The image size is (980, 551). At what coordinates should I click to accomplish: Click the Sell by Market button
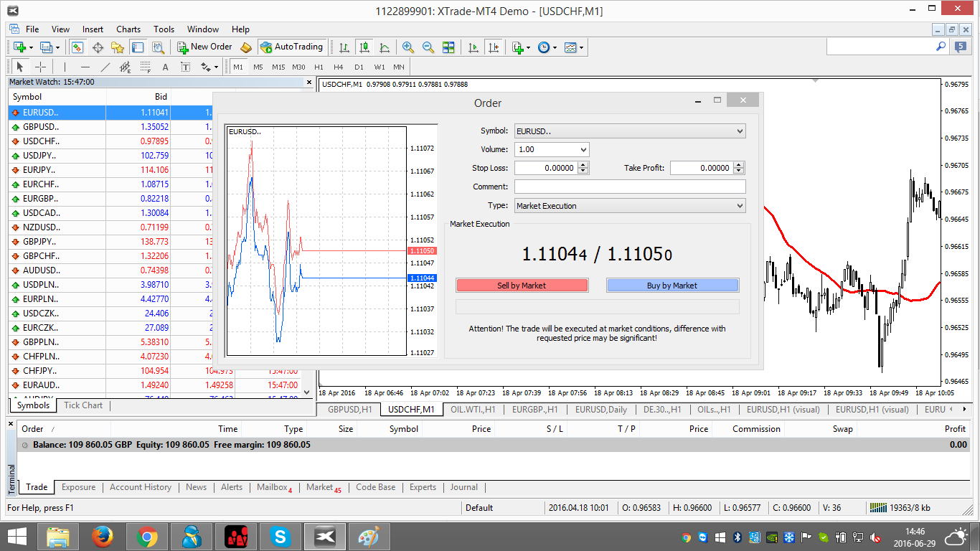(522, 286)
